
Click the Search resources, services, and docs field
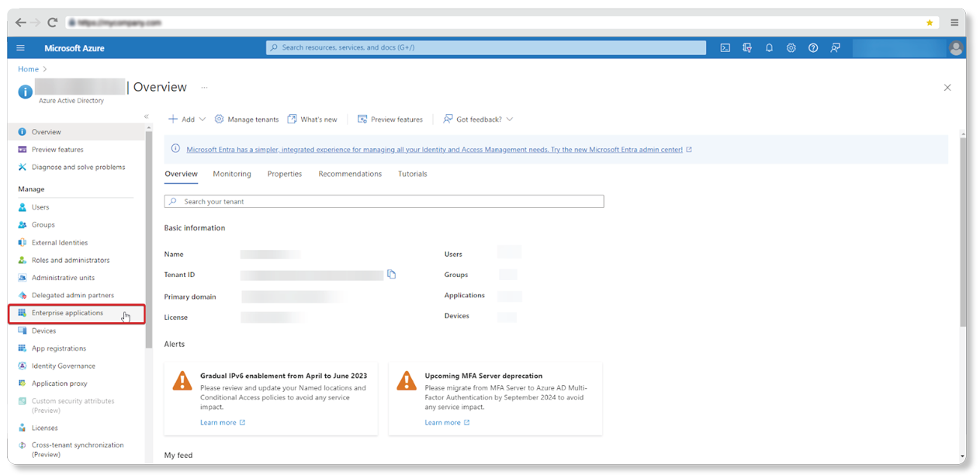pyautogui.click(x=486, y=47)
